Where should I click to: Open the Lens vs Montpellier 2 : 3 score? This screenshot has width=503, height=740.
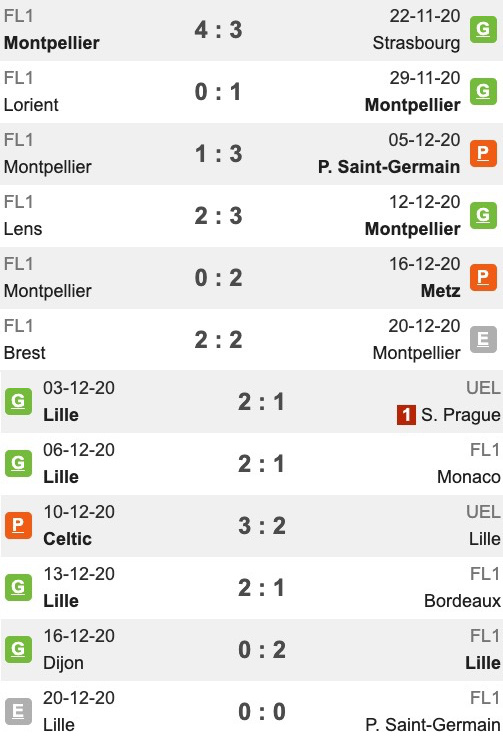click(x=218, y=216)
